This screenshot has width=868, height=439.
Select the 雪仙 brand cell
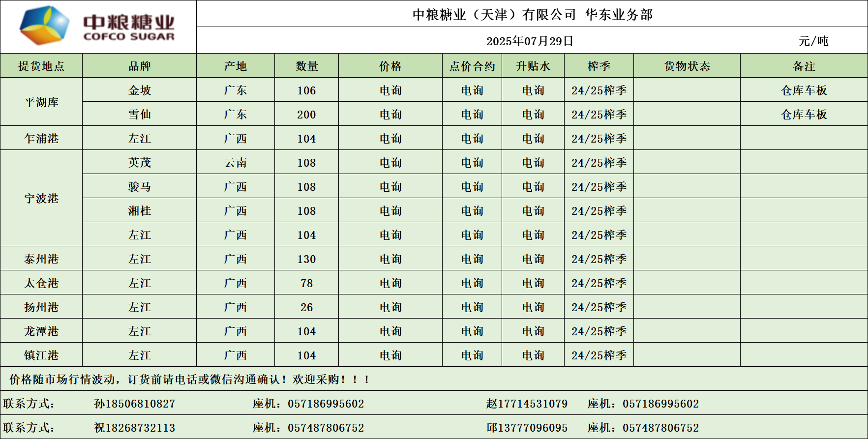139,114
